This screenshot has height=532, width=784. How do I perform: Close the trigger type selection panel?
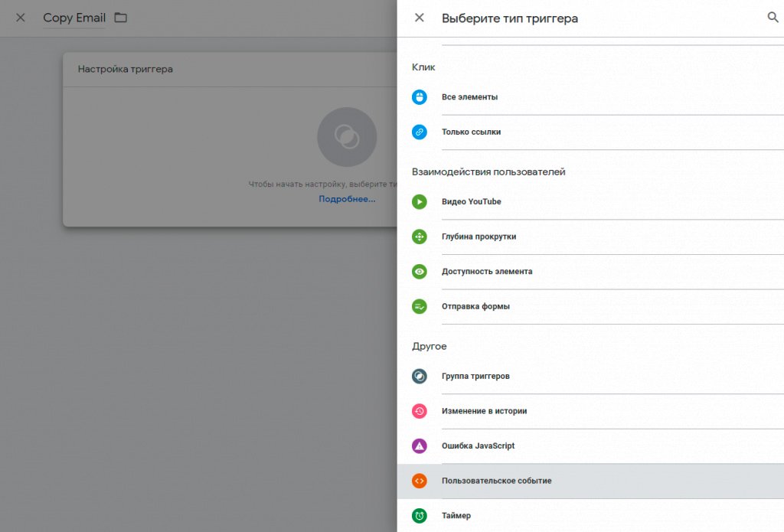pos(419,18)
